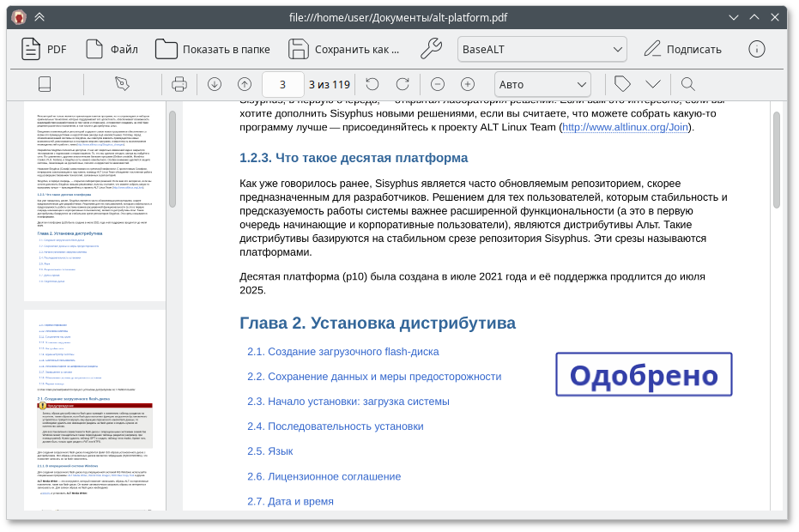Screen dimensions: 799x532
Task: Print the document
Action: pyautogui.click(x=179, y=84)
